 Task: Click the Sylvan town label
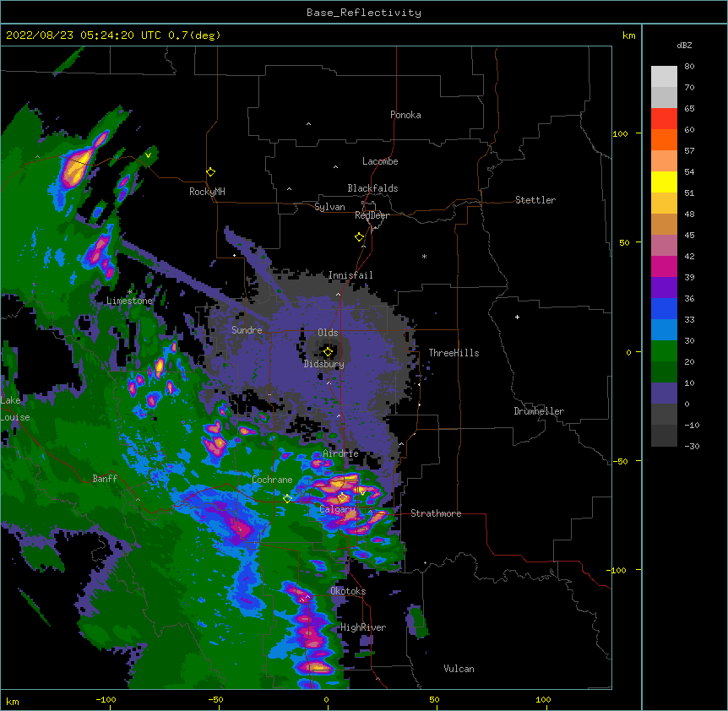click(329, 207)
